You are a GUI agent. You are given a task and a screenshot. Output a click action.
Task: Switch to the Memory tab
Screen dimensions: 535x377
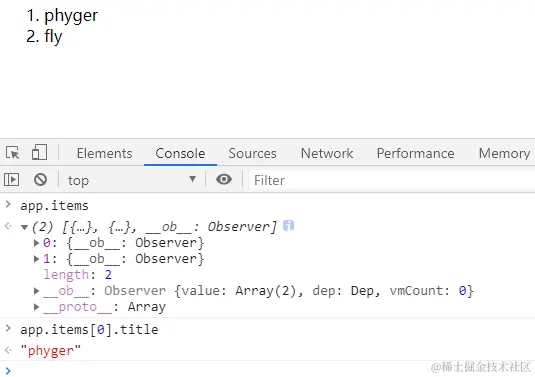(504, 153)
